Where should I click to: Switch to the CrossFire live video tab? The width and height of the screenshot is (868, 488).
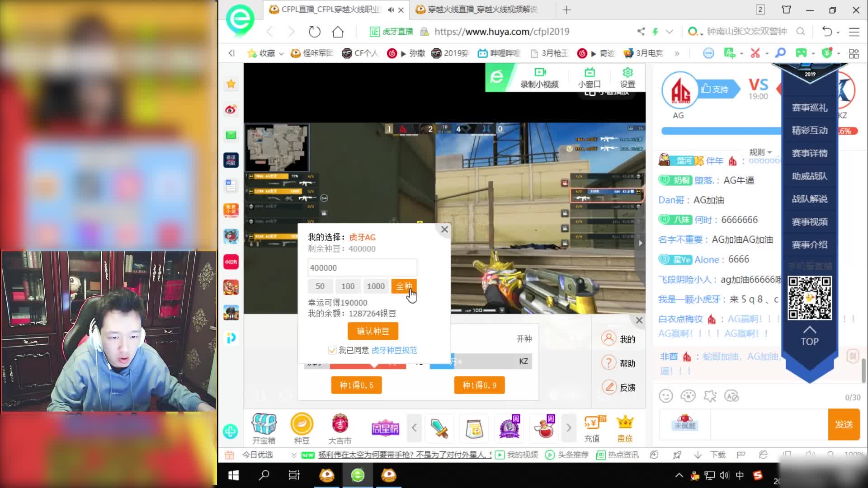pos(482,9)
